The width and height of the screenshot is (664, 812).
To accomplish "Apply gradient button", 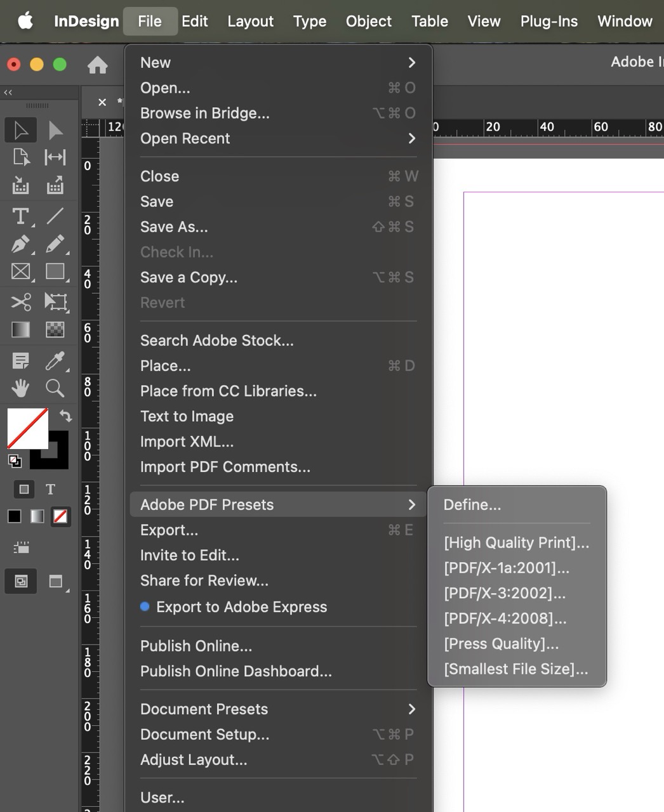I will pos(37,516).
